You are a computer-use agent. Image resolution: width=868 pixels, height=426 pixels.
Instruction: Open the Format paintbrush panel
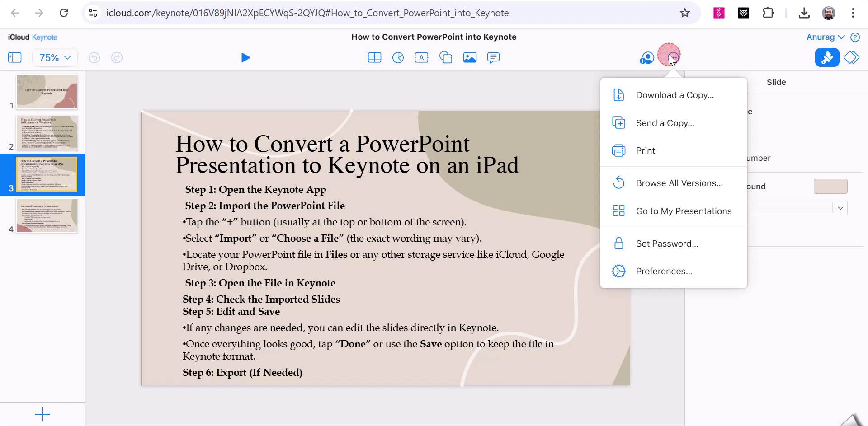click(827, 57)
